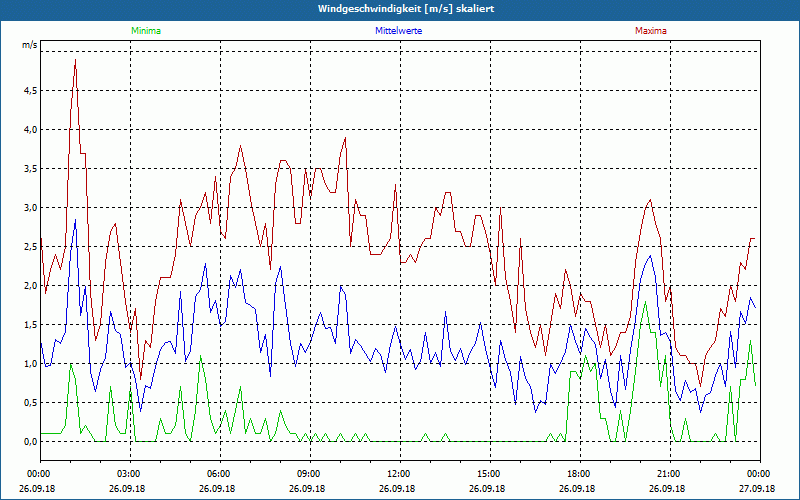The width and height of the screenshot is (800, 500).
Task: Click the blue Mittelwerte legend label
Action: pyautogui.click(x=398, y=31)
